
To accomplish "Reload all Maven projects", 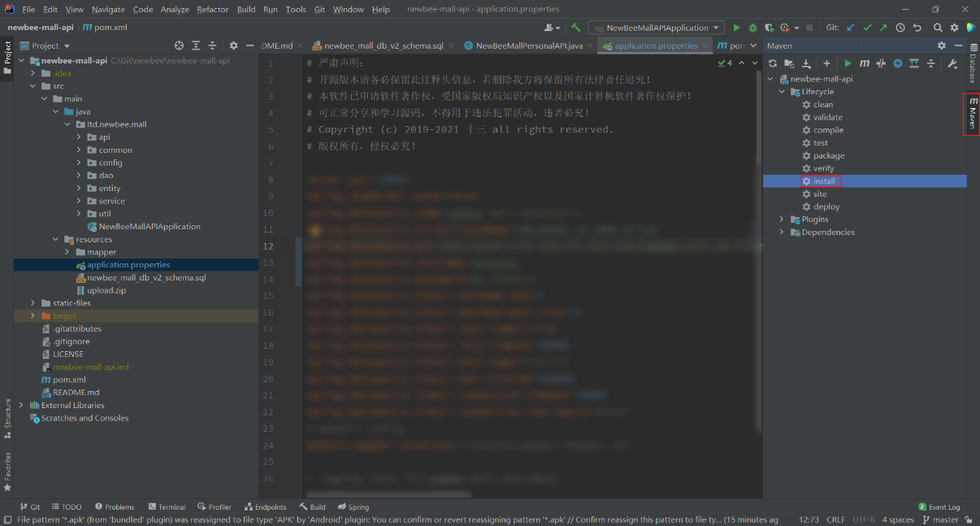I will (773, 63).
